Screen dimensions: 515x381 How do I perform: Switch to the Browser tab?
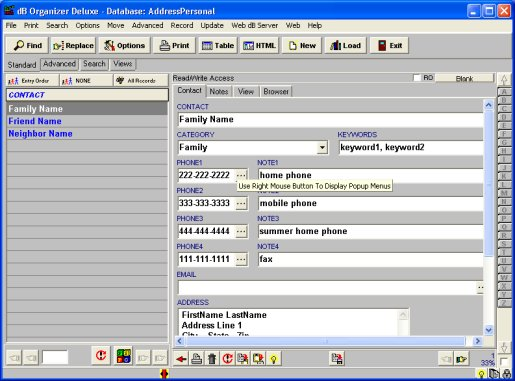pos(276,91)
